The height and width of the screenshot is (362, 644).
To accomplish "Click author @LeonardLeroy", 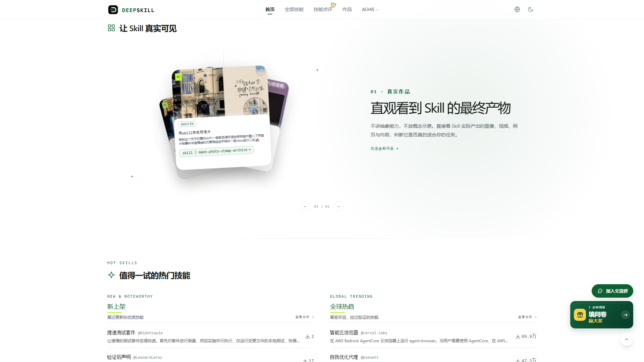I will [x=148, y=357].
